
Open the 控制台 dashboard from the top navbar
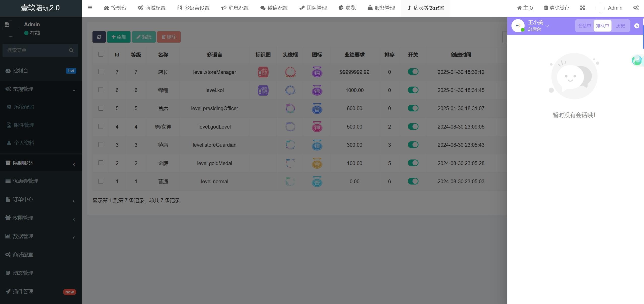coord(115,8)
